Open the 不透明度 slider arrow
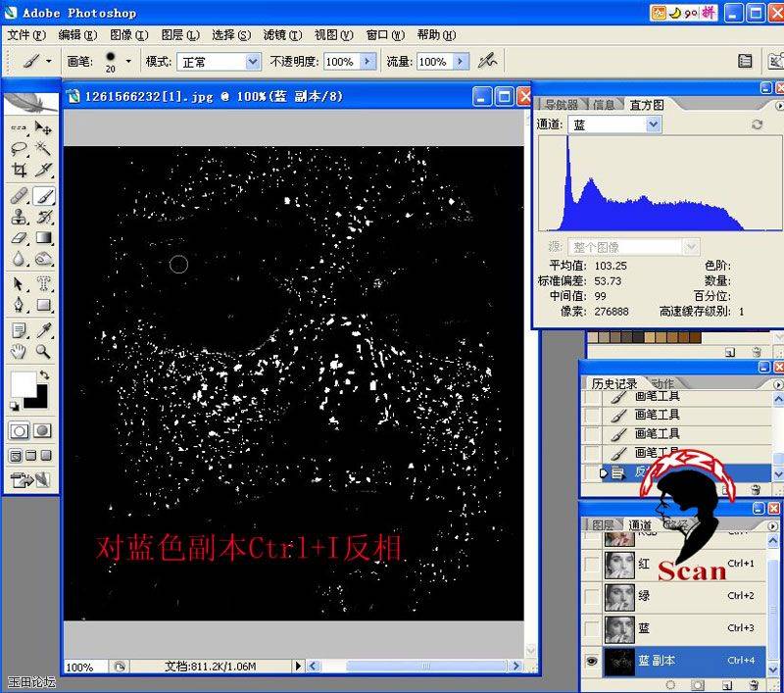The width and height of the screenshot is (784, 693). tap(368, 62)
